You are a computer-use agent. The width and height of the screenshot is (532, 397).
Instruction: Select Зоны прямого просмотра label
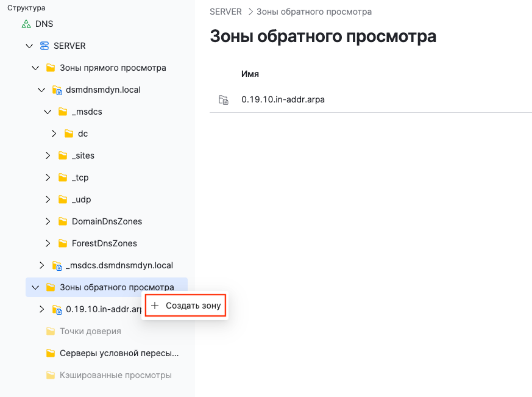113,68
